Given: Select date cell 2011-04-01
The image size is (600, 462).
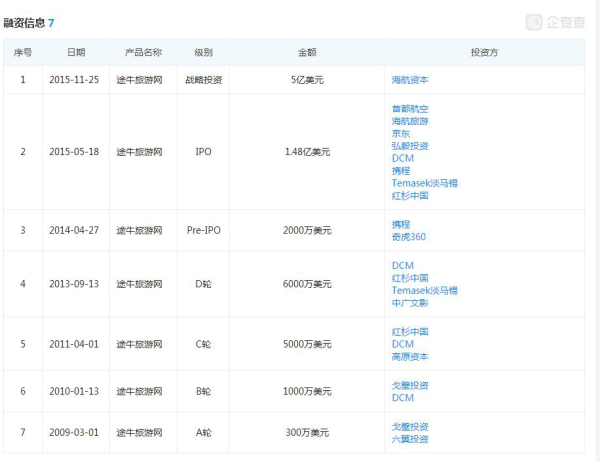Looking at the screenshot, I should click(x=74, y=344).
